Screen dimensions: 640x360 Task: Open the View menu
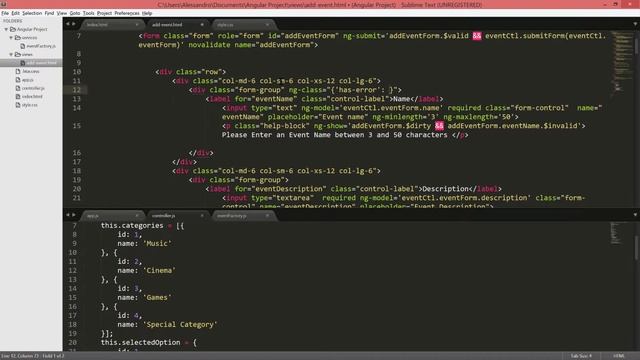point(62,13)
